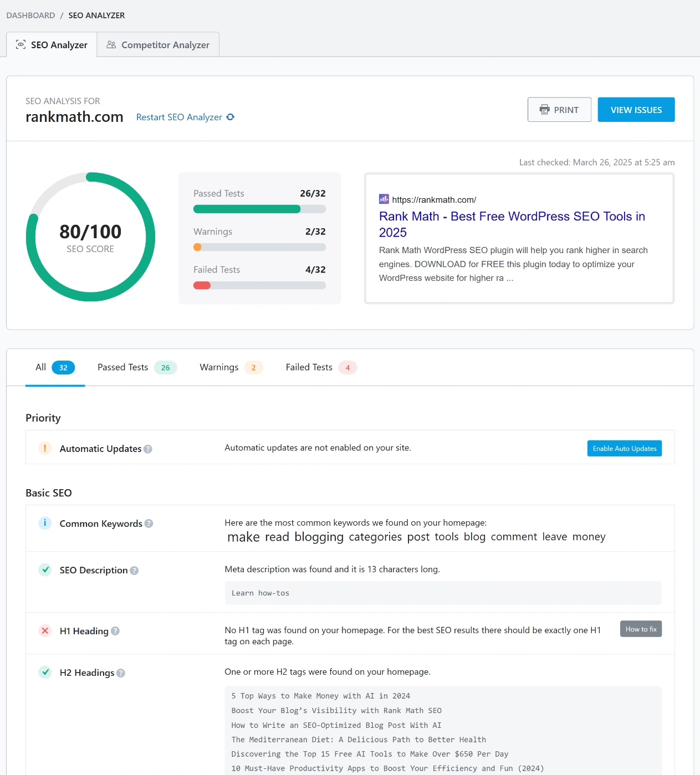Click How to fix for H1 Heading
Image resolution: width=700 pixels, height=775 pixels.
641,629
